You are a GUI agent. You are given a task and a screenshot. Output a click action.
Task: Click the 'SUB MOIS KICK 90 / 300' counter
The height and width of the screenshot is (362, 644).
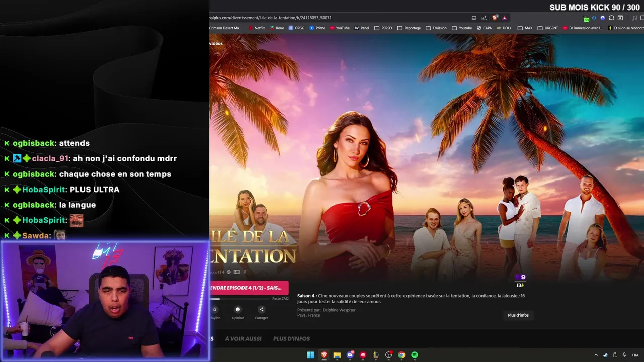tap(594, 7)
